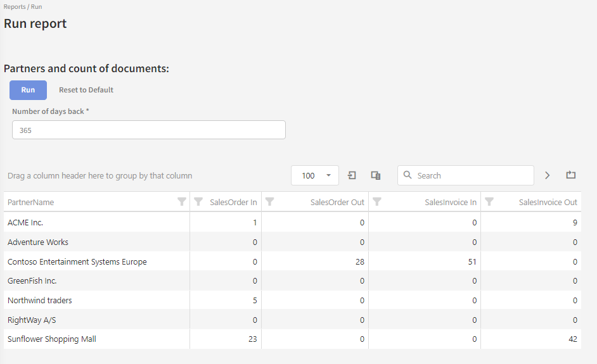Screen dimensions: 597x364
Task: Click the Number of days back field
Action: [x=148, y=130]
